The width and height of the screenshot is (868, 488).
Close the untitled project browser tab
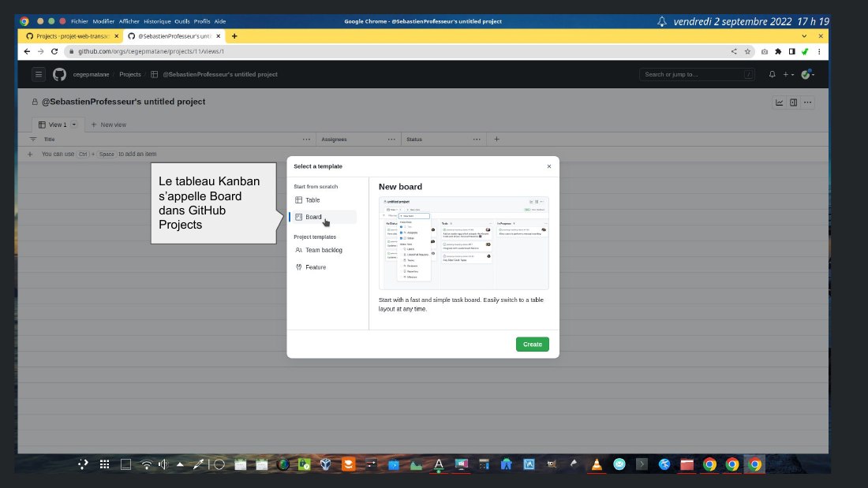(x=218, y=36)
